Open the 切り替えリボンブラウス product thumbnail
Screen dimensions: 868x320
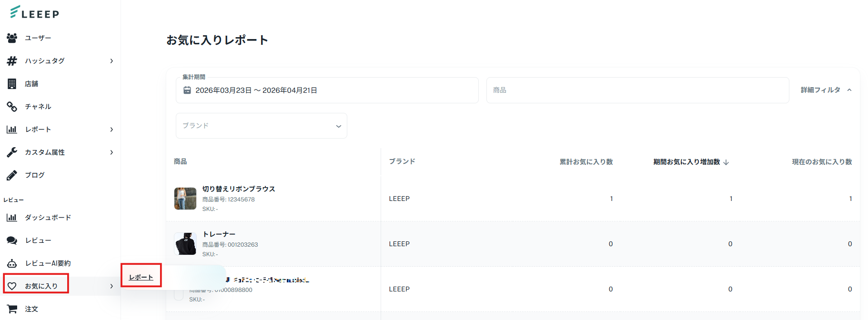click(x=185, y=199)
